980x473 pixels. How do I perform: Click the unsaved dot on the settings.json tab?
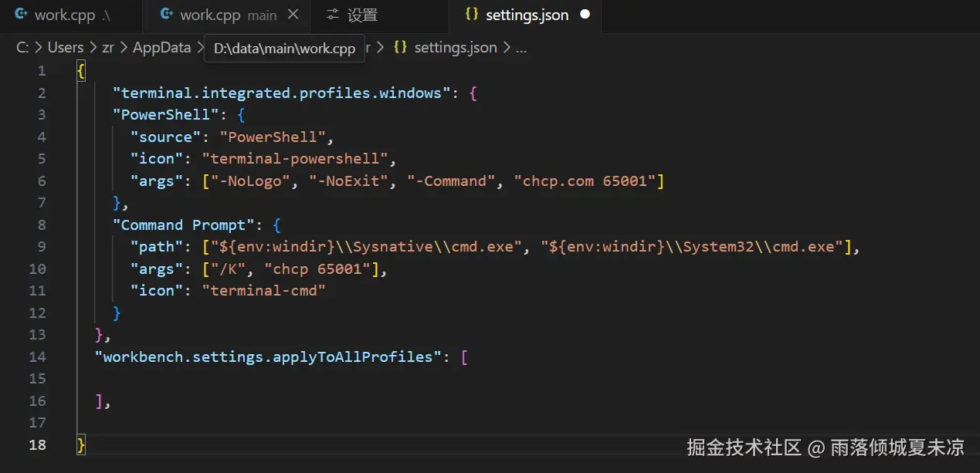click(x=585, y=15)
